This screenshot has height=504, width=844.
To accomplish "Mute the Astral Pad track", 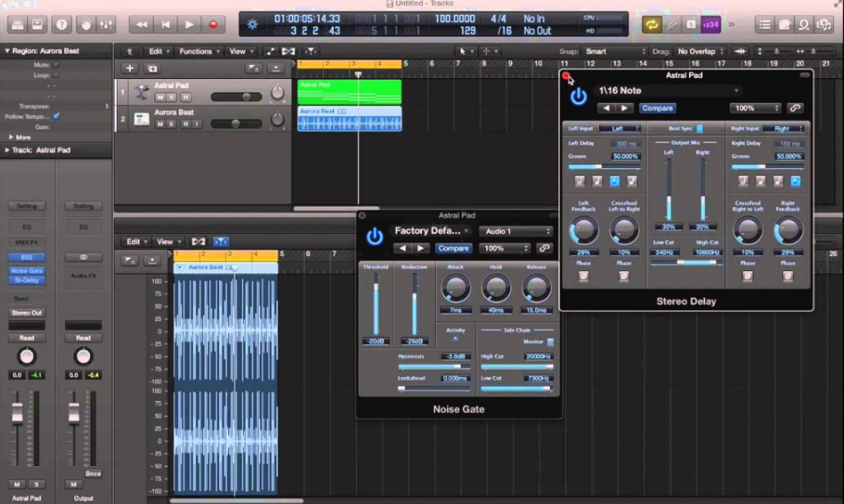I will (x=160, y=97).
